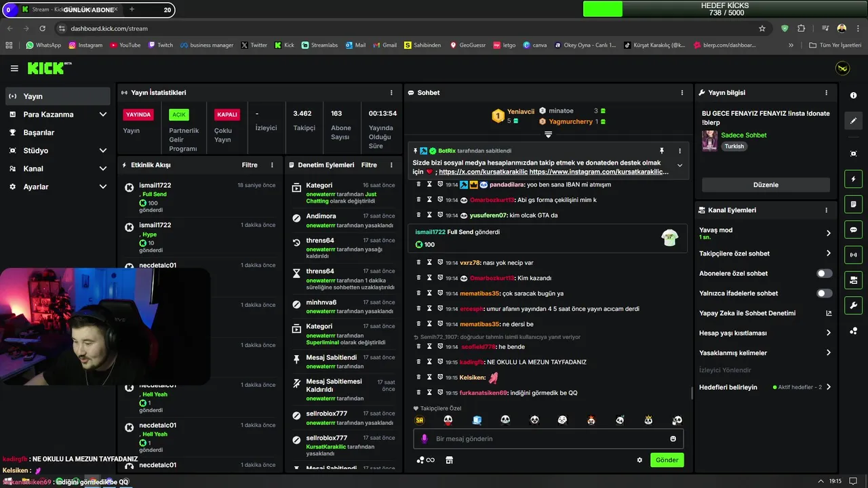Open the x.com/kursatkarakilic link in the pinned message
This screenshot has width=868, height=488.
tap(483, 172)
